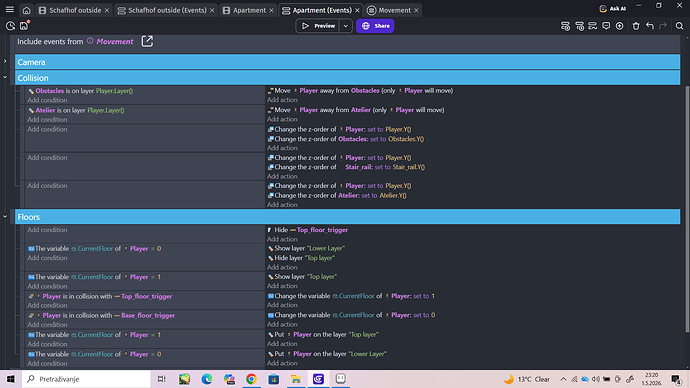Open Microsoft Edge from taskbar

tap(206, 379)
